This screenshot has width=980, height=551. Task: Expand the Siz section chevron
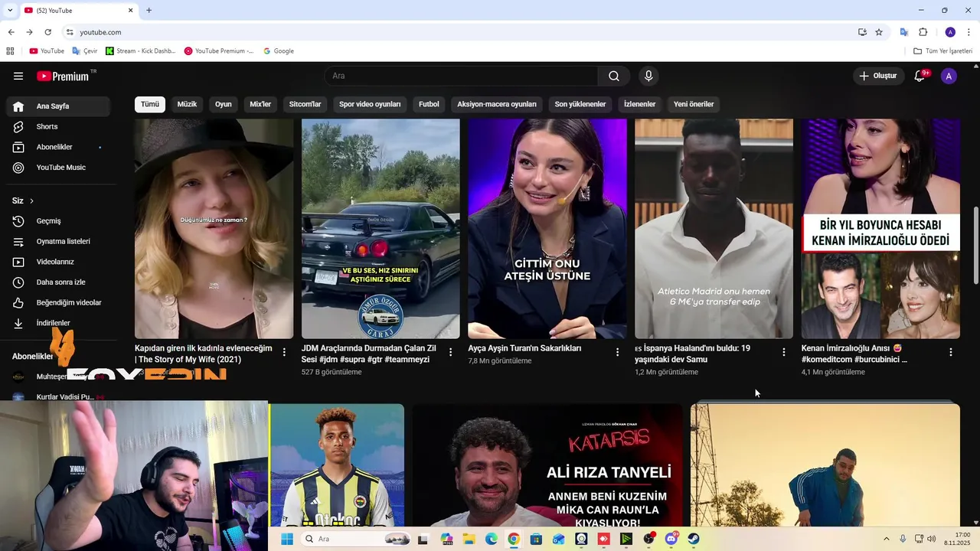31,201
